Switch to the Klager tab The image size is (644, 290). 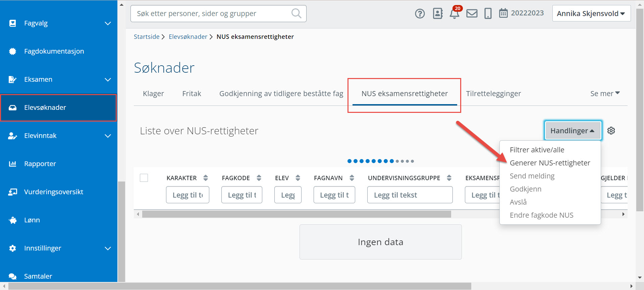click(x=153, y=93)
